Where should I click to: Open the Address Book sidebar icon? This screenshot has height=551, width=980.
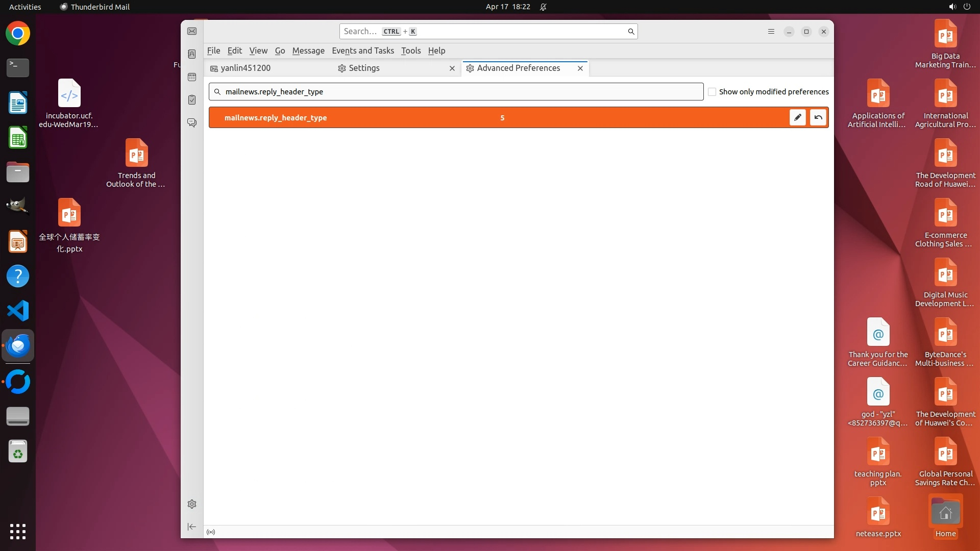[x=192, y=54]
